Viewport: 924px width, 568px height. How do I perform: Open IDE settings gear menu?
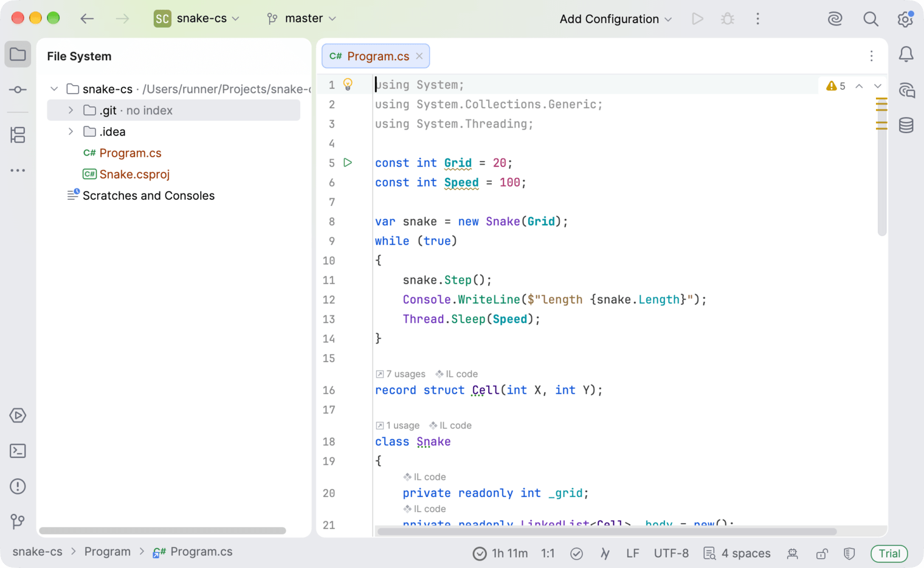click(905, 19)
